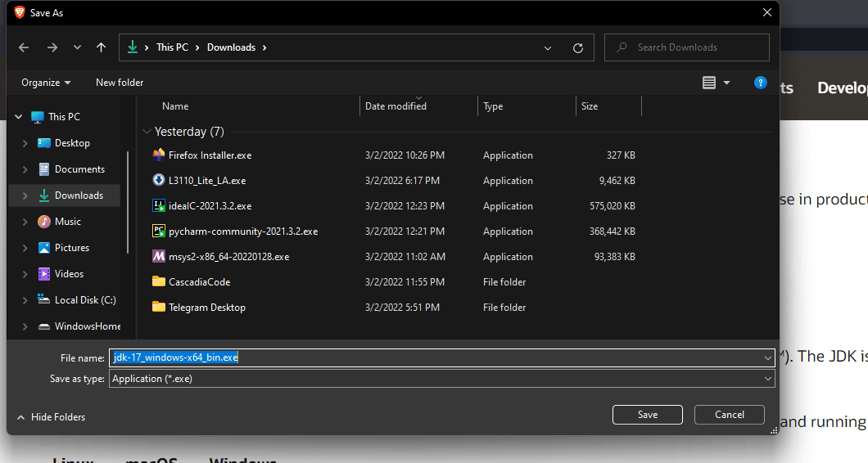Select Music in the navigation pane
Image resolution: width=868 pixels, height=463 pixels.
click(x=67, y=221)
